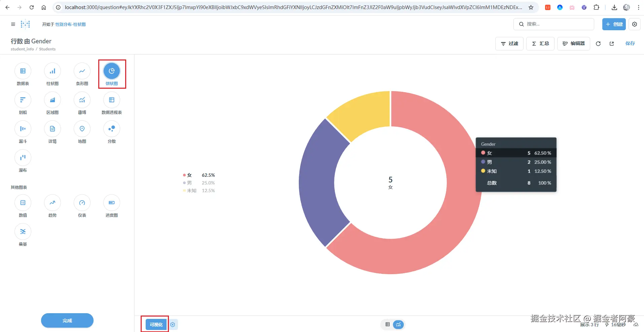The image size is (644, 332).
Task: Open the Students table breadcrumb
Action: pyautogui.click(x=47, y=49)
